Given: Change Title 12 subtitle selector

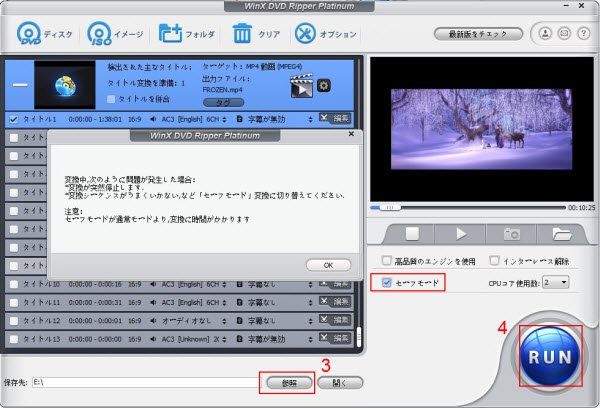Looking at the screenshot, I should pos(310,321).
